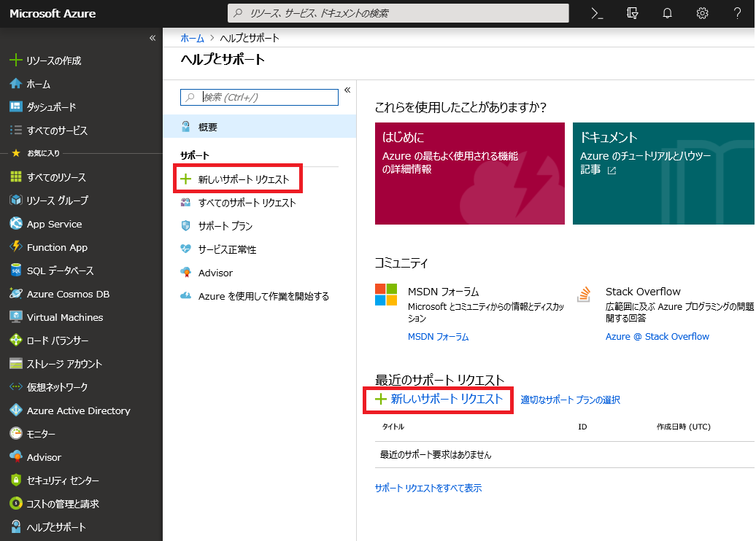Open the はじめに tile
756x541 pixels.
point(470,174)
